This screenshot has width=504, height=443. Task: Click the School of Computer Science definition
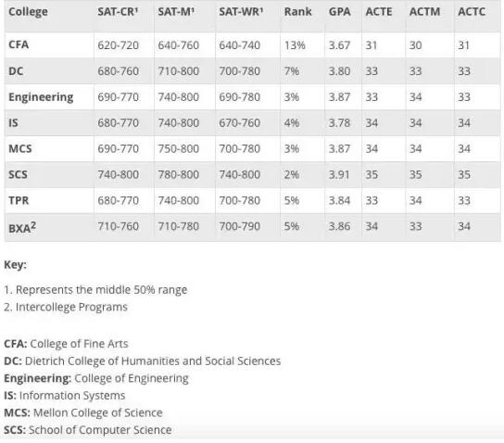tap(100, 430)
